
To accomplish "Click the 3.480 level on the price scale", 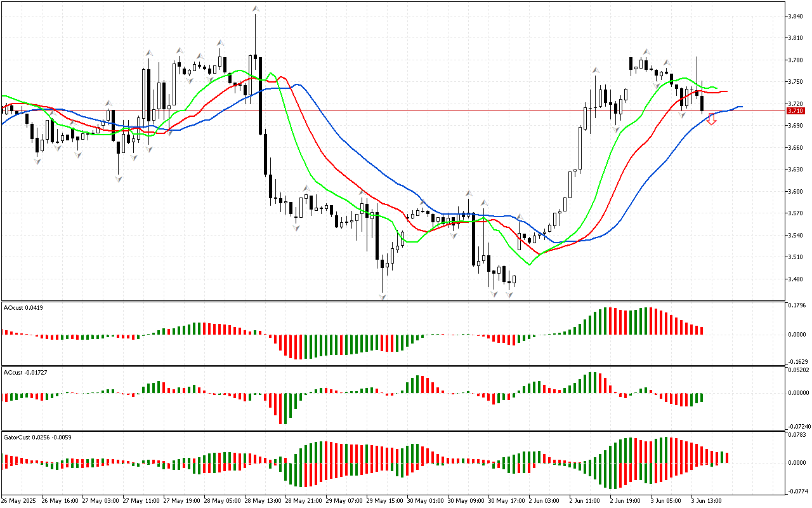I will (796, 279).
